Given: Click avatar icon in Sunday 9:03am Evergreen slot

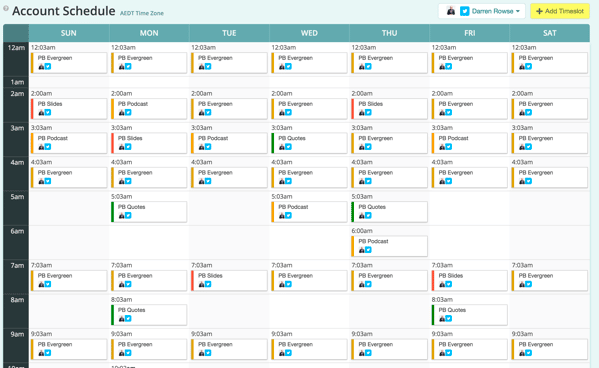Looking at the screenshot, I should click(41, 353).
